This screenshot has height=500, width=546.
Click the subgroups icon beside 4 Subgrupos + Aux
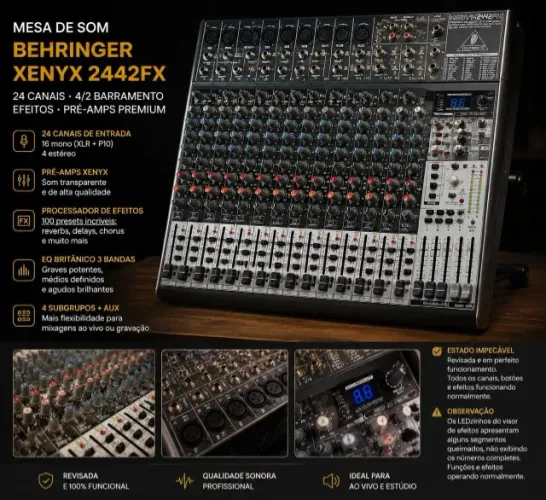[24, 316]
